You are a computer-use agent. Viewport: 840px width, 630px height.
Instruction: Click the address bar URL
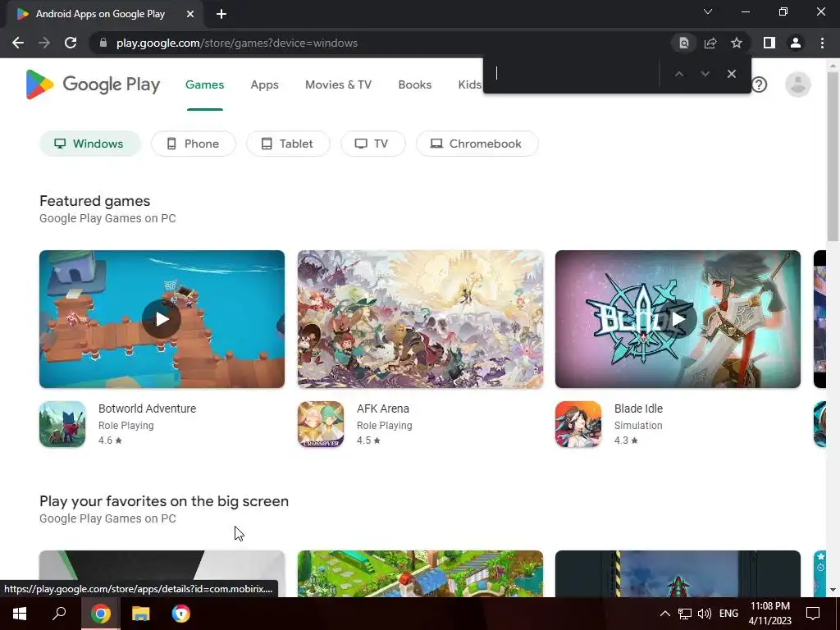(x=237, y=43)
